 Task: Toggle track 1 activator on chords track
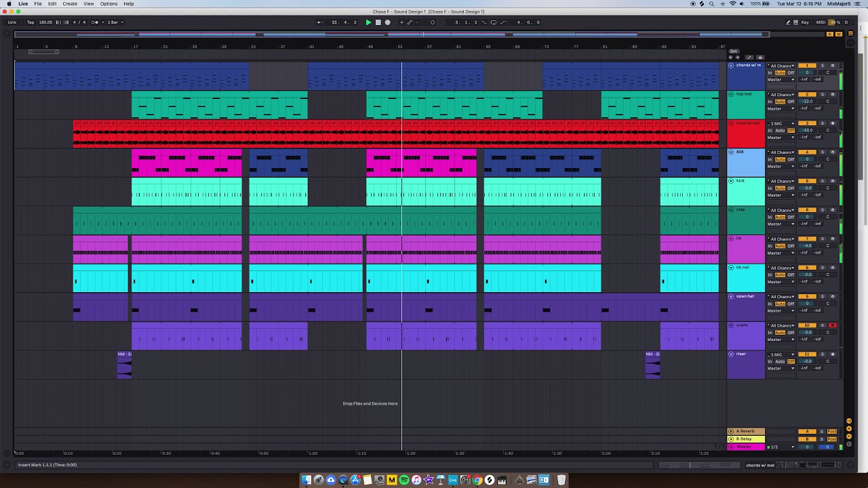coord(807,66)
